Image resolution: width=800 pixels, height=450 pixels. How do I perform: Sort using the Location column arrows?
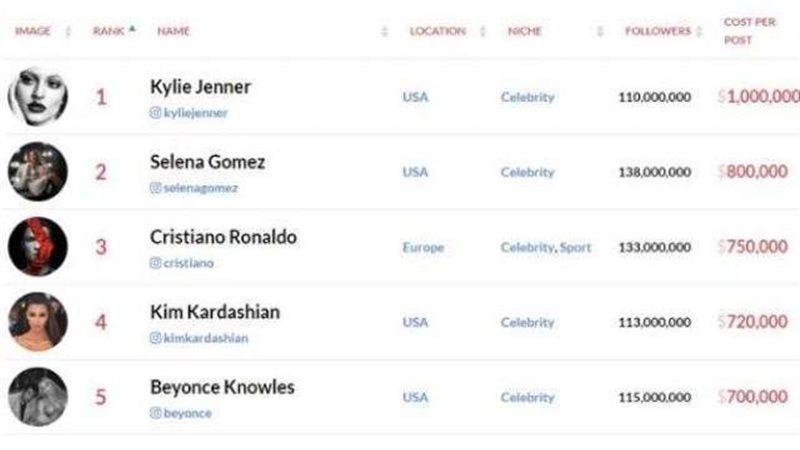coord(483,32)
